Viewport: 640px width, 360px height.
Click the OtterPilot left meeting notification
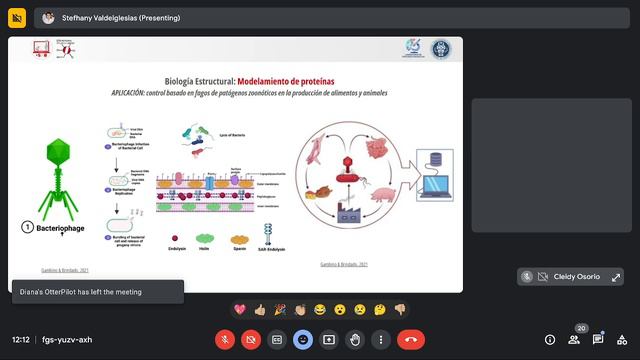98,292
